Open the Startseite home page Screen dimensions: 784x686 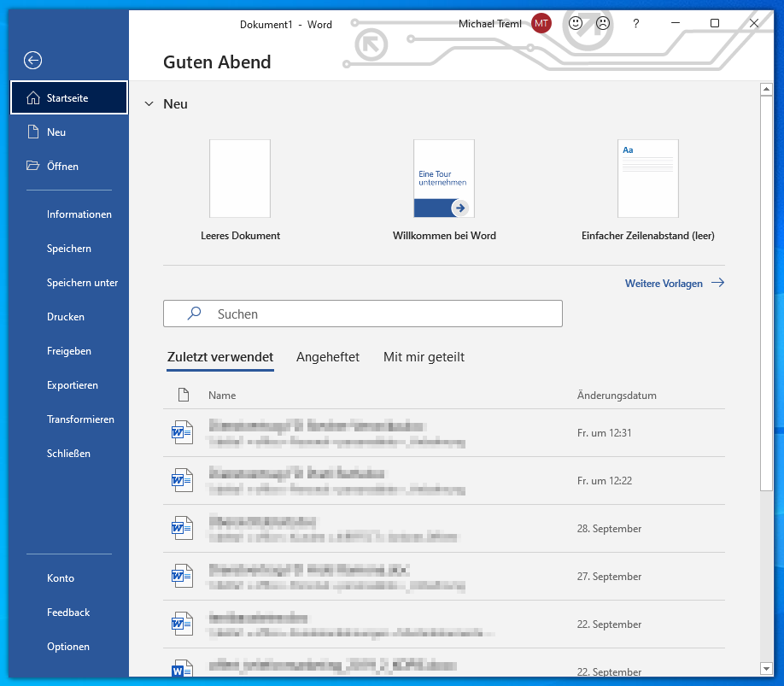click(69, 97)
